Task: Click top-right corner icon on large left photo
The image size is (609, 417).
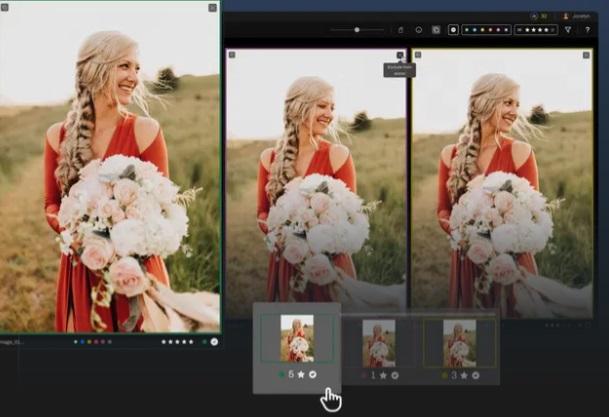Action: (212, 8)
